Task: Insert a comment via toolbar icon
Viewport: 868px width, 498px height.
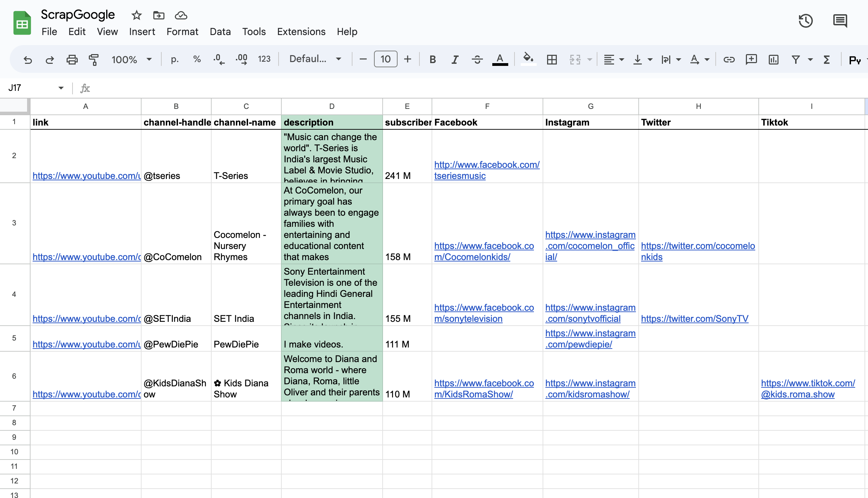Action: click(x=751, y=59)
